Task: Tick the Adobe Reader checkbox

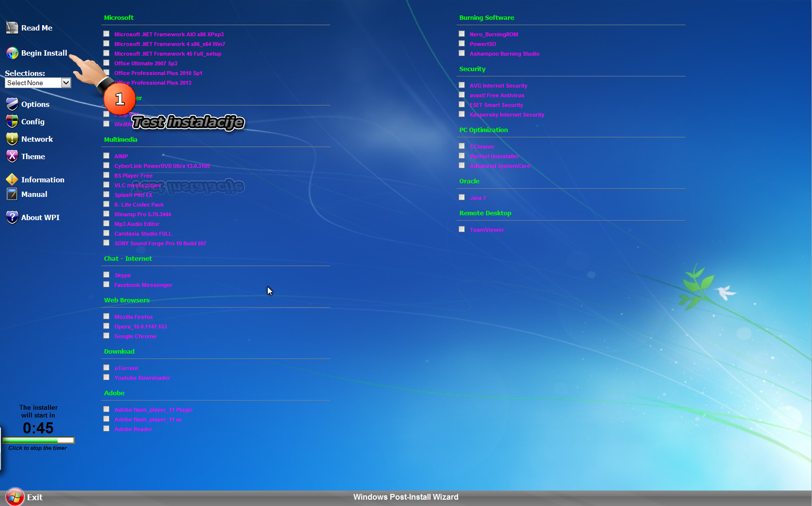Action: tap(106, 429)
